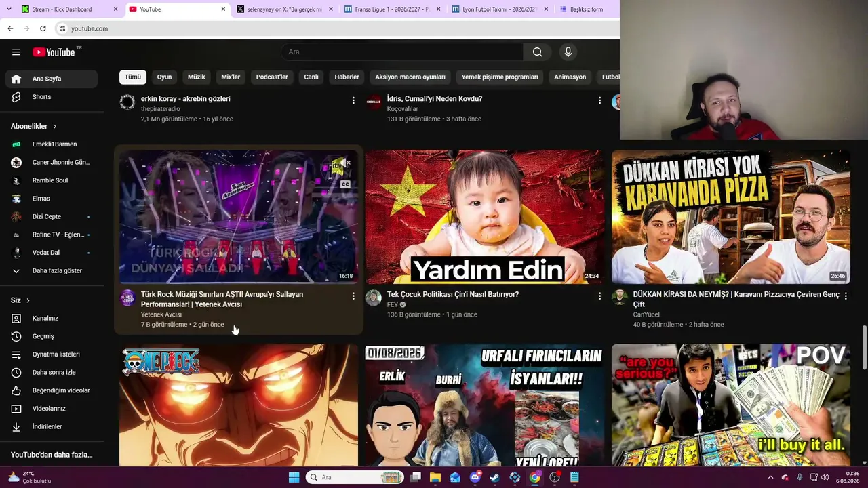Play the Karavanda Pizza thumbnail video
868x488 pixels.
[731, 217]
